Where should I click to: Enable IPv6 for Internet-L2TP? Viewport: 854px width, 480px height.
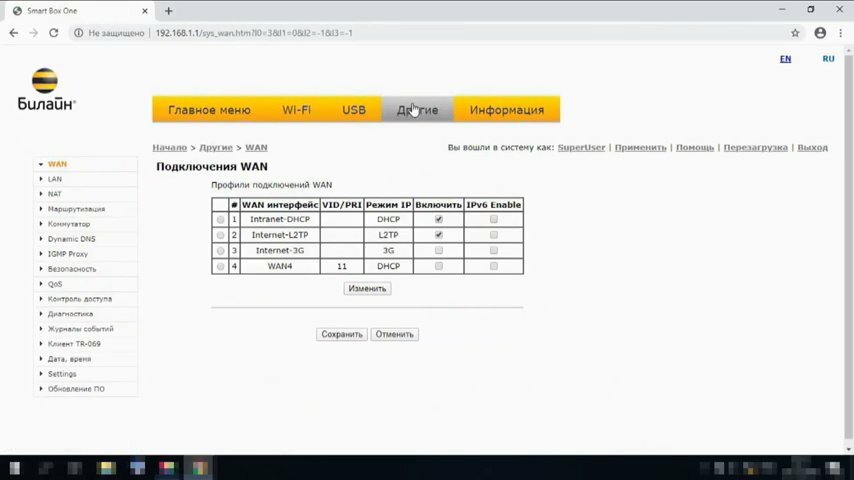[493, 235]
